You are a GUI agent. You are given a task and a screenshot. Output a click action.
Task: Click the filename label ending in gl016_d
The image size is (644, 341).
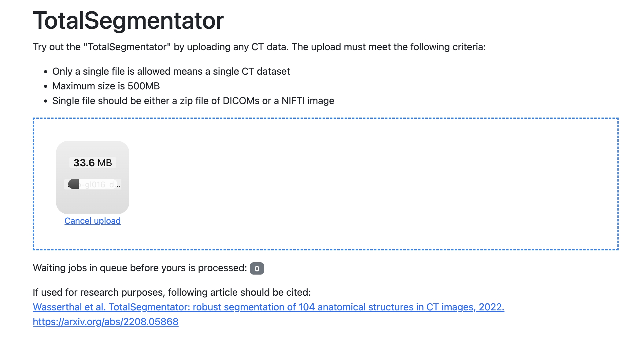pyautogui.click(x=98, y=185)
